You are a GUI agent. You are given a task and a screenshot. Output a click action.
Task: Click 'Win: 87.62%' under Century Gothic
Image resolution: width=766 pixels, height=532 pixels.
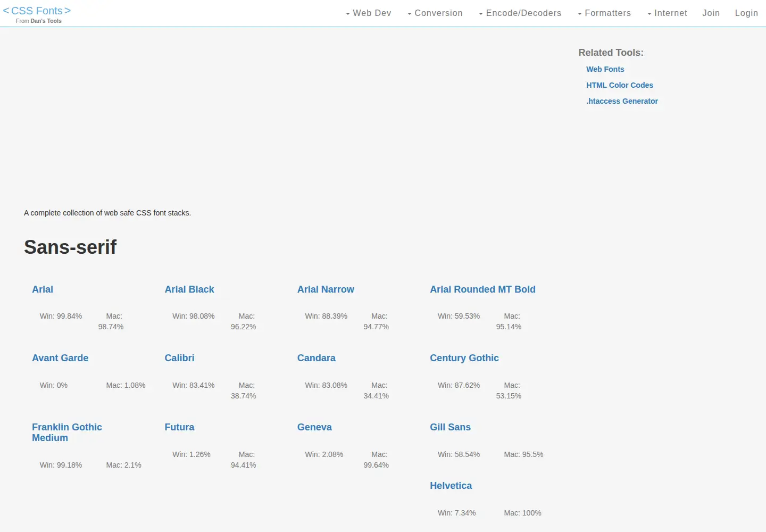click(x=459, y=385)
